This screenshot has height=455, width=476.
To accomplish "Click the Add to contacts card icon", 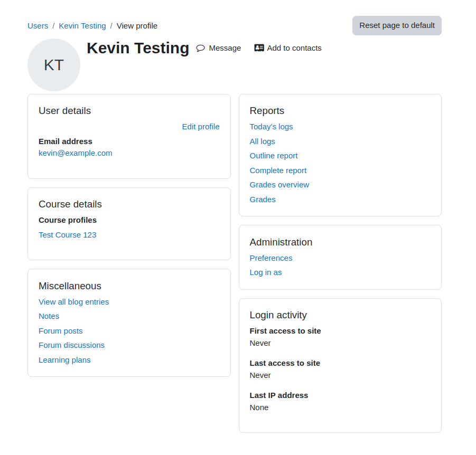I will (x=259, y=48).
